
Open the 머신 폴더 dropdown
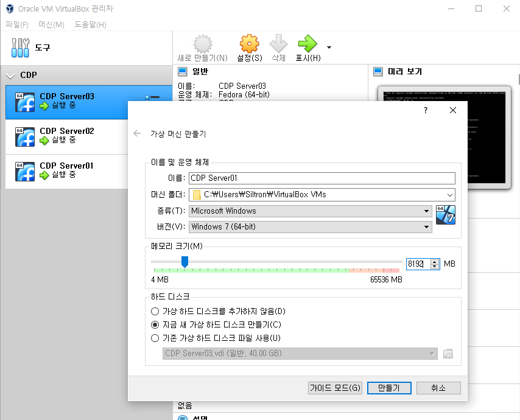(x=450, y=195)
